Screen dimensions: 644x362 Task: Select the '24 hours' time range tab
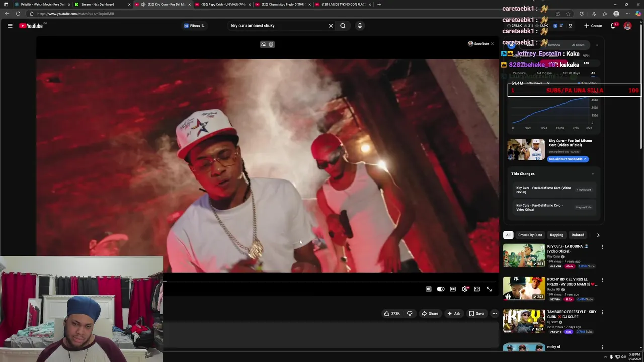pyautogui.click(x=519, y=73)
